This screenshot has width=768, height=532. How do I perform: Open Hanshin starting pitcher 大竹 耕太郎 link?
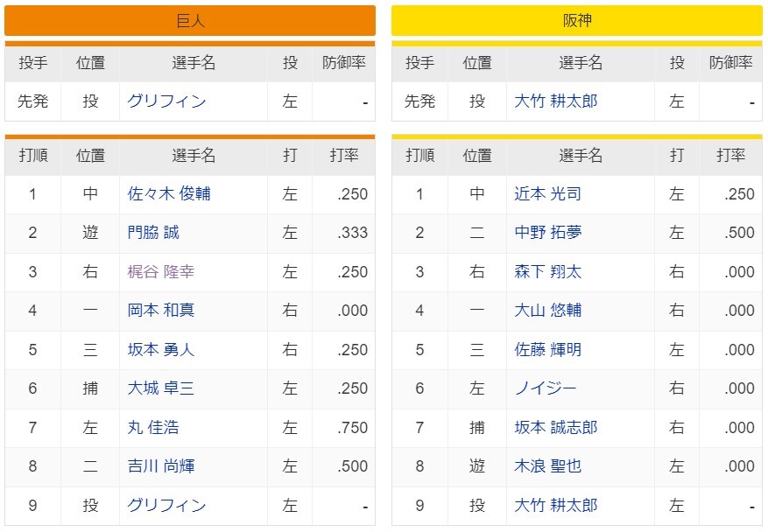(555, 101)
